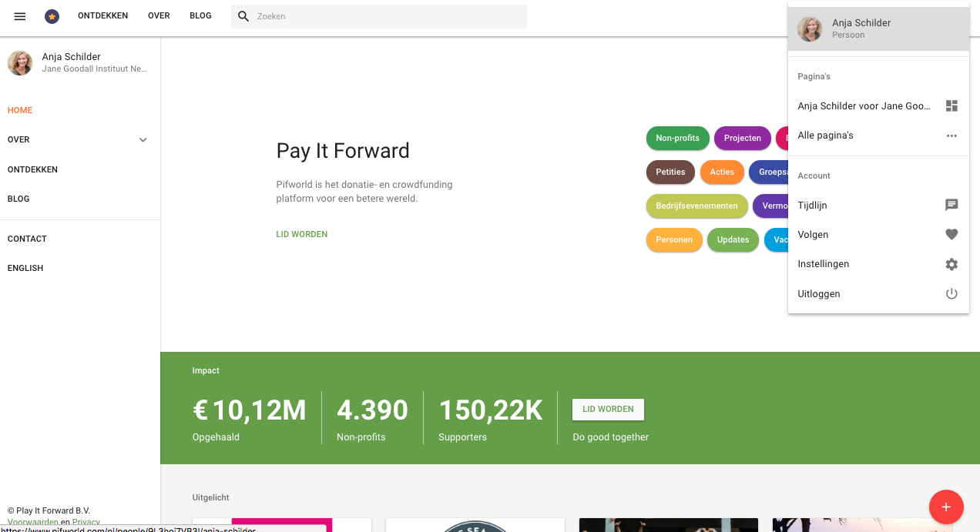The width and height of the screenshot is (980, 532).
Task: Click the Non-profits category chip
Action: tap(678, 139)
